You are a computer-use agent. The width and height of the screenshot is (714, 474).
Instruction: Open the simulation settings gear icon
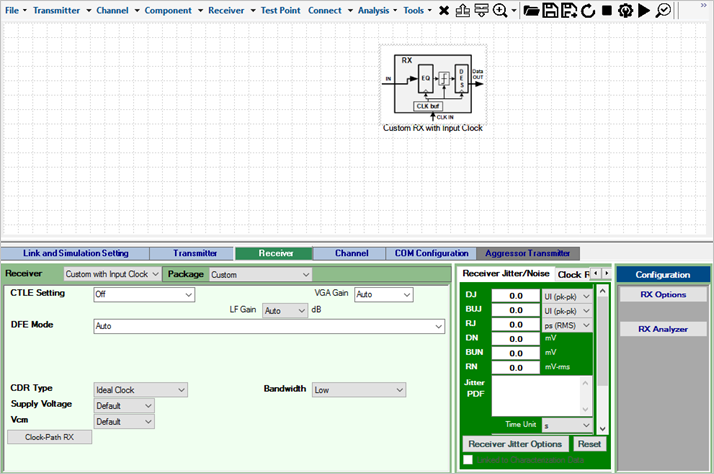pyautogui.click(x=625, y=10)
